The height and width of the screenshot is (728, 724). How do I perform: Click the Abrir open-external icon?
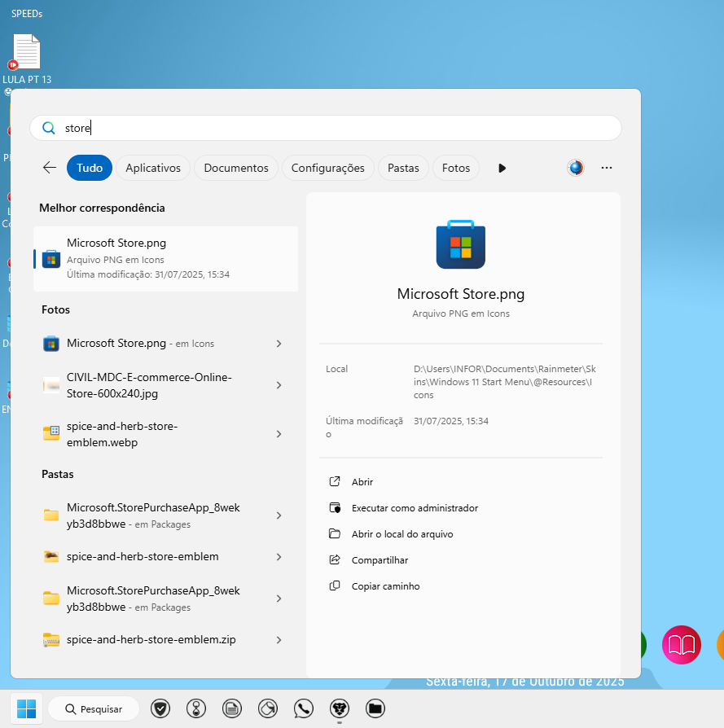[335, 481]
